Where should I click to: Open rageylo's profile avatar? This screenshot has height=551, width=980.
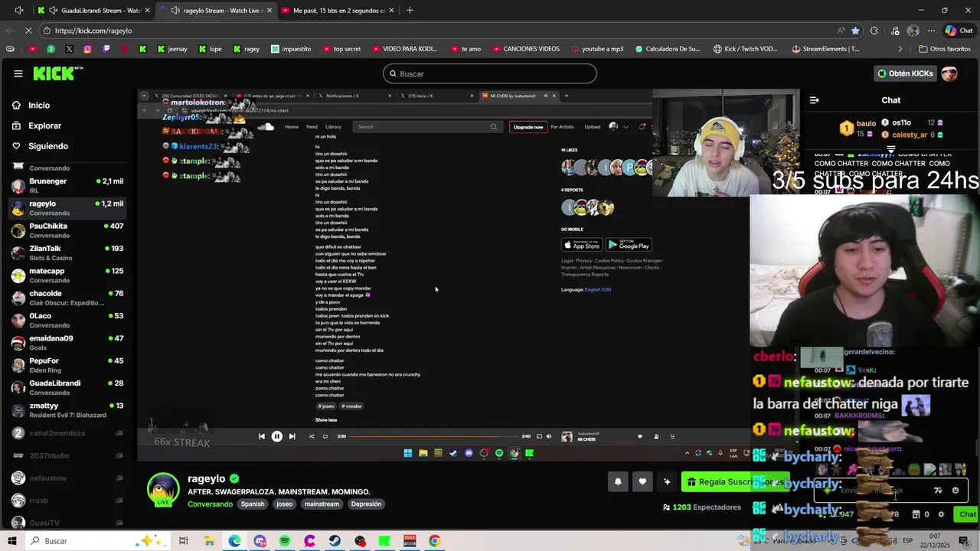click(163, 490)
